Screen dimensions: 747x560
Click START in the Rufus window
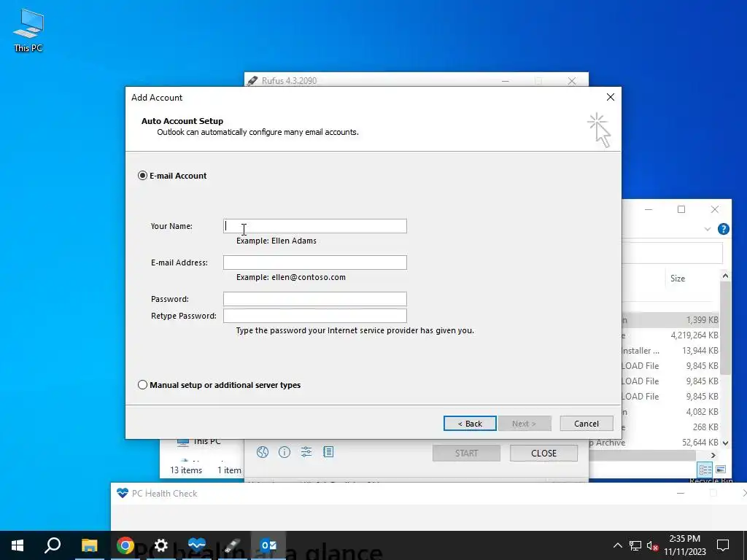(466, 454)
